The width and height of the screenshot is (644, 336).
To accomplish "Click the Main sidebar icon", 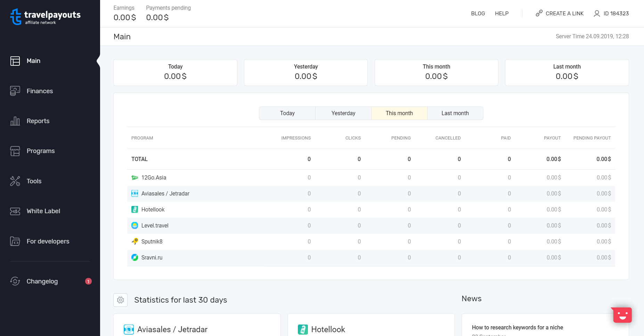I will click(15, 61).
